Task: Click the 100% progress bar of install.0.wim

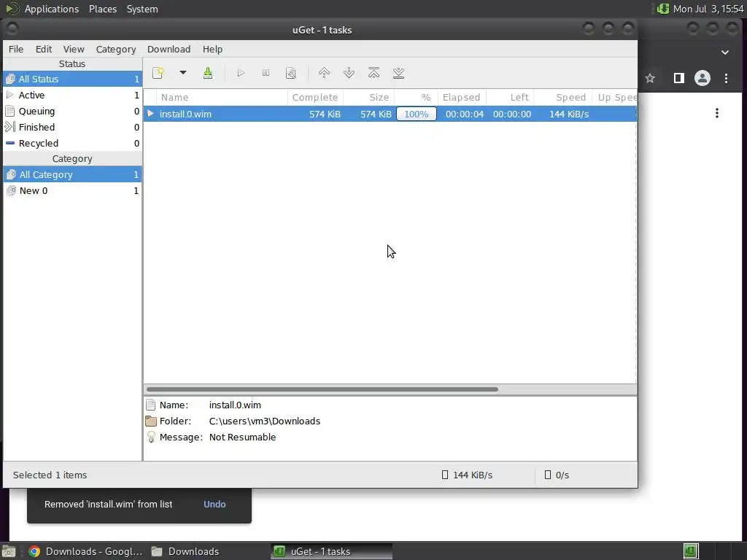Action: (417, 114)
